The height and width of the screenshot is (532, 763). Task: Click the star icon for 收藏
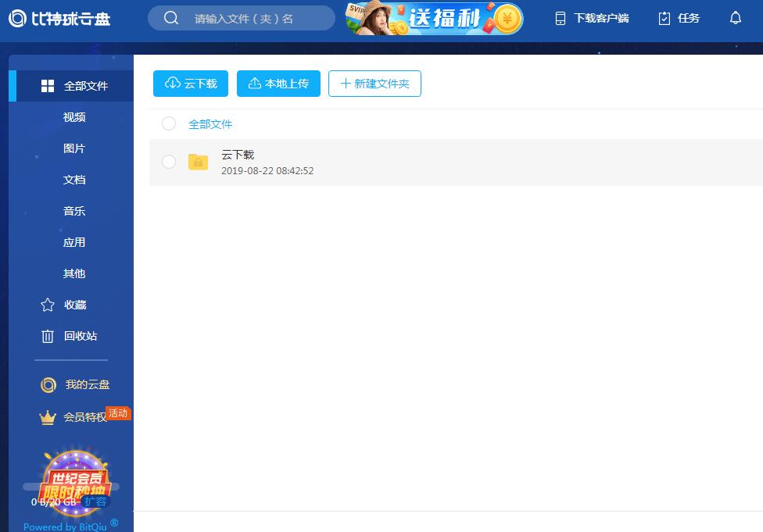pyautogui.click(x=48, y=305)
